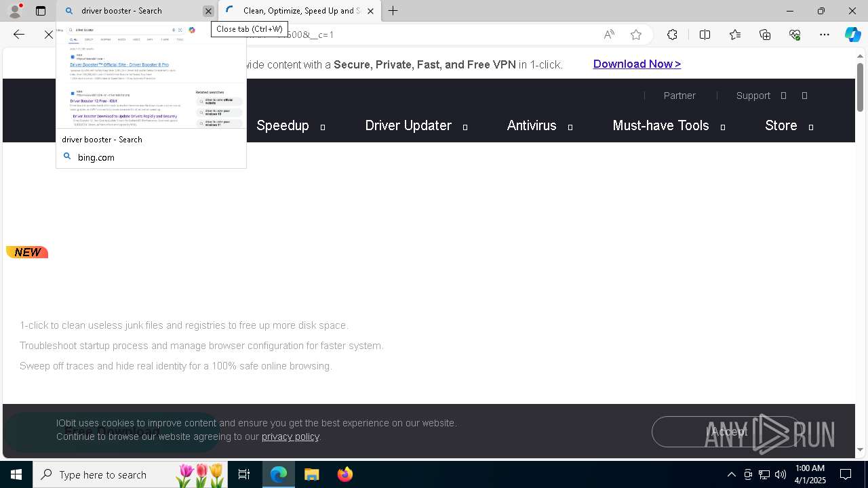The height and width of the screenshot is (488, 868).
Task: Open the Partner link
Action: [679, 96]
